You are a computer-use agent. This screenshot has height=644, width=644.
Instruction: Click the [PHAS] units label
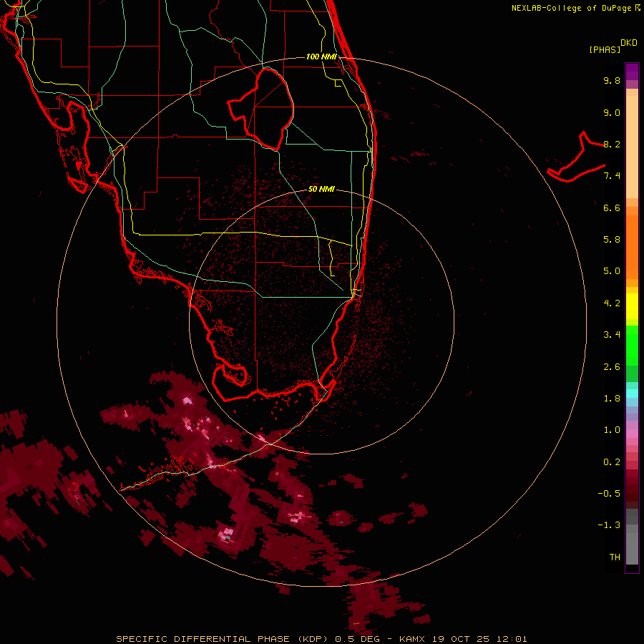coord(605,49)
